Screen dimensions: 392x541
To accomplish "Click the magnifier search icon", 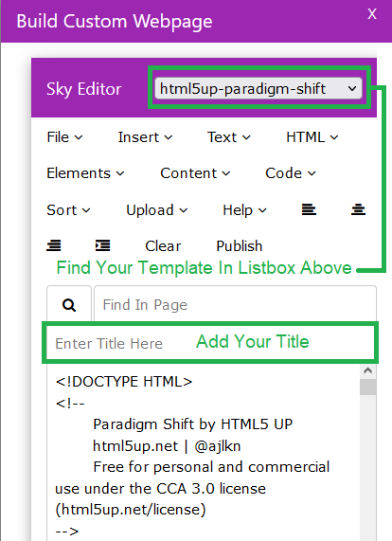I will (69, 305).
